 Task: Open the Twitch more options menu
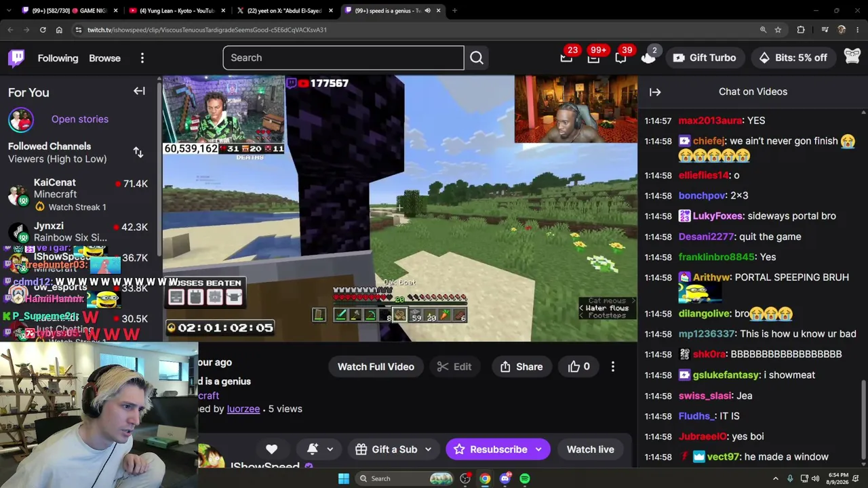tap(142, 58)
